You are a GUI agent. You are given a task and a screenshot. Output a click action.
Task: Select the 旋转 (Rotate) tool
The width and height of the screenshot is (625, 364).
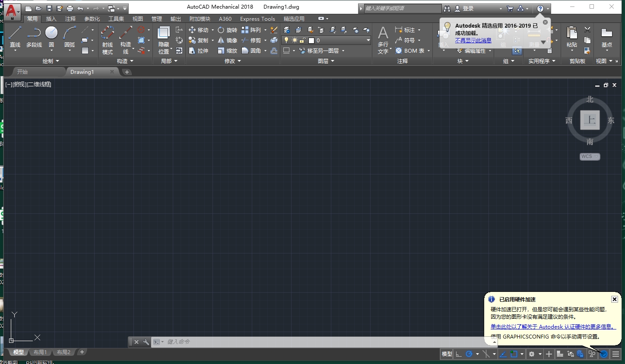coord(227,30)
